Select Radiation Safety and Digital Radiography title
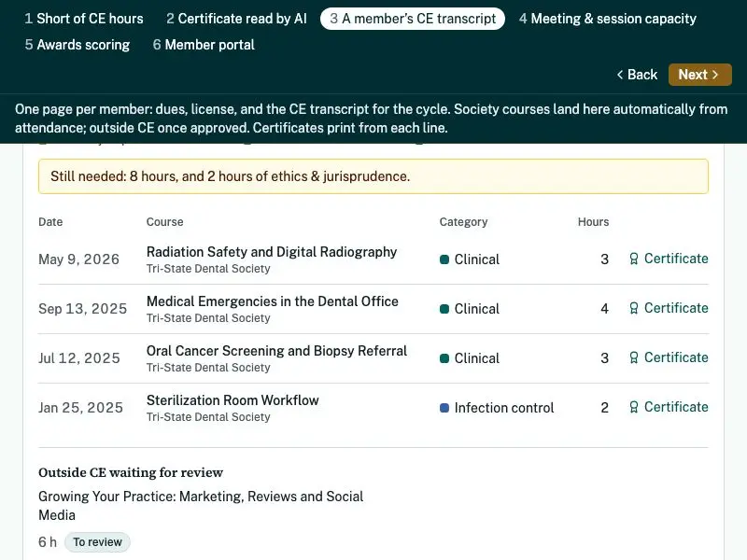Viewport: 747px width, 560px height. 272,252
